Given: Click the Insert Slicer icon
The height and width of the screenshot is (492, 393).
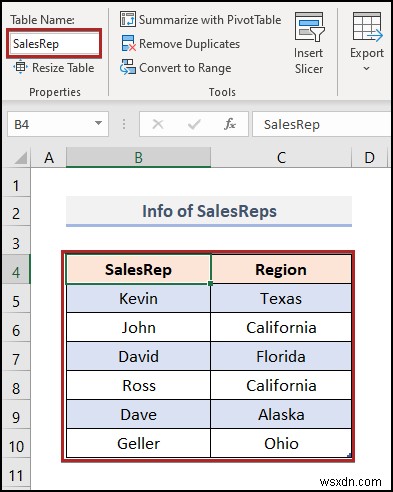Looking at the screenshot, I should pyautogui.click(x=309, y=27).
